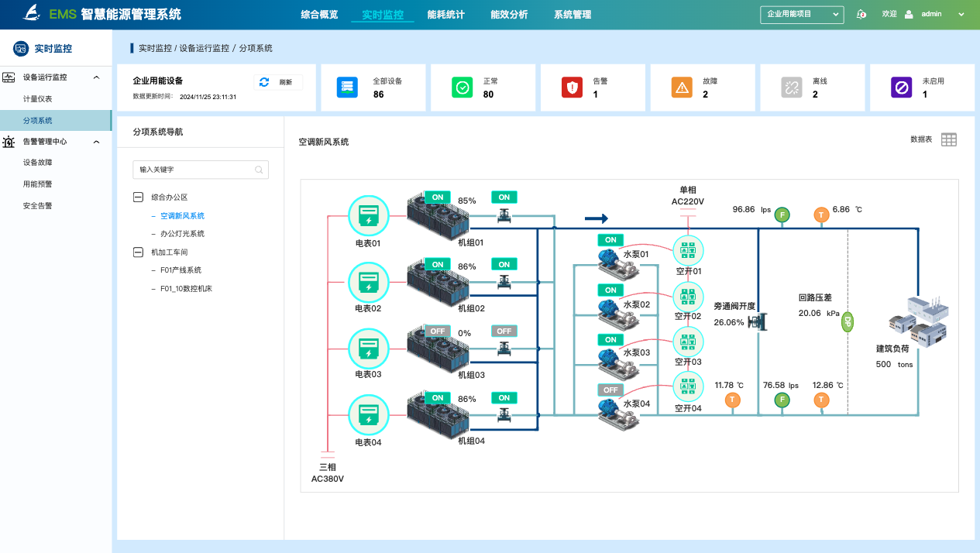
Task: Click the notification bell icon in header
Action: click(861, 14)
